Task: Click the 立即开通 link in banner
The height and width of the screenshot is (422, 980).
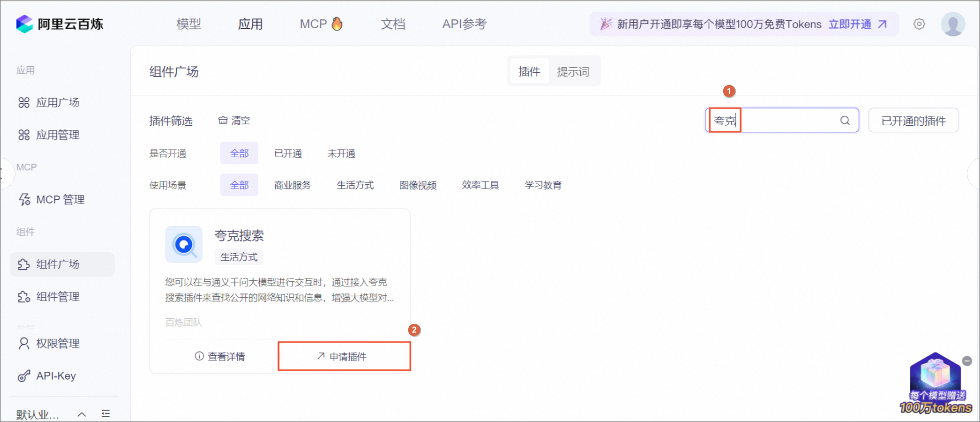Action: point(857,24)
